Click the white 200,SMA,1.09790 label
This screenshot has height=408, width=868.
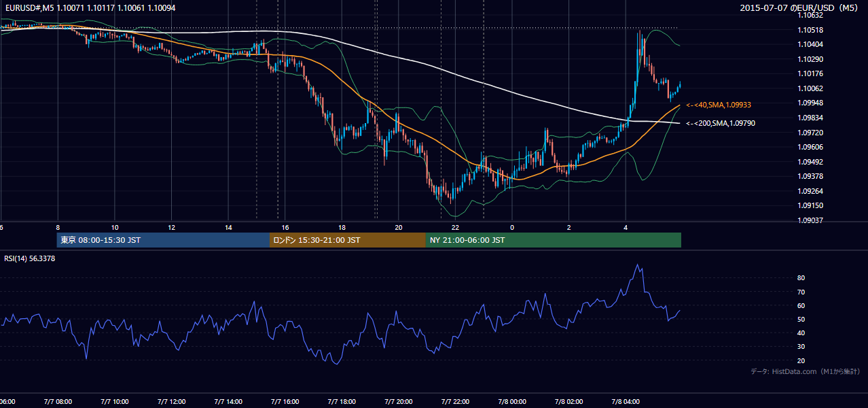720,124
